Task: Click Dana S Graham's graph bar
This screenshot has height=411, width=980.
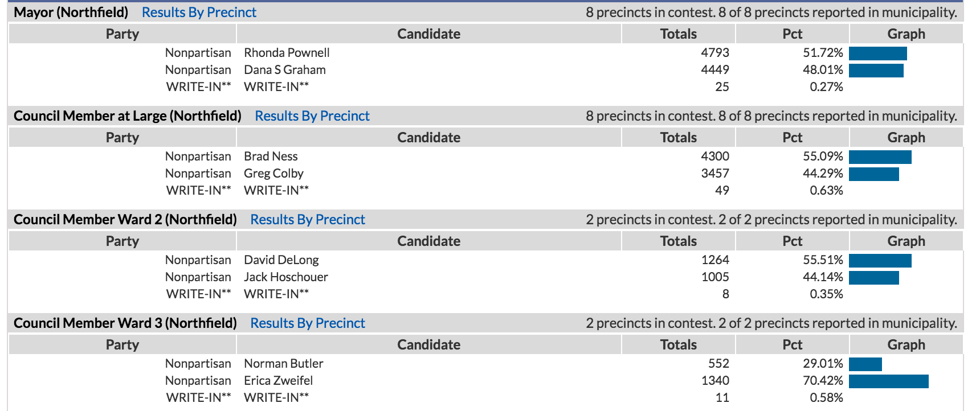Action: (x=876, y=71)
